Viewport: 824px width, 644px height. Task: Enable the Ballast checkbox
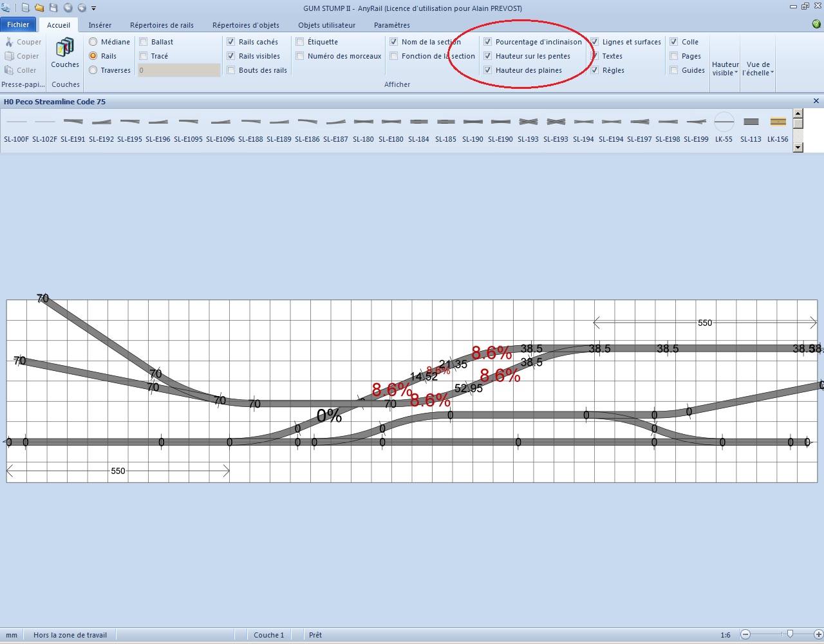(x=144, y=42)
